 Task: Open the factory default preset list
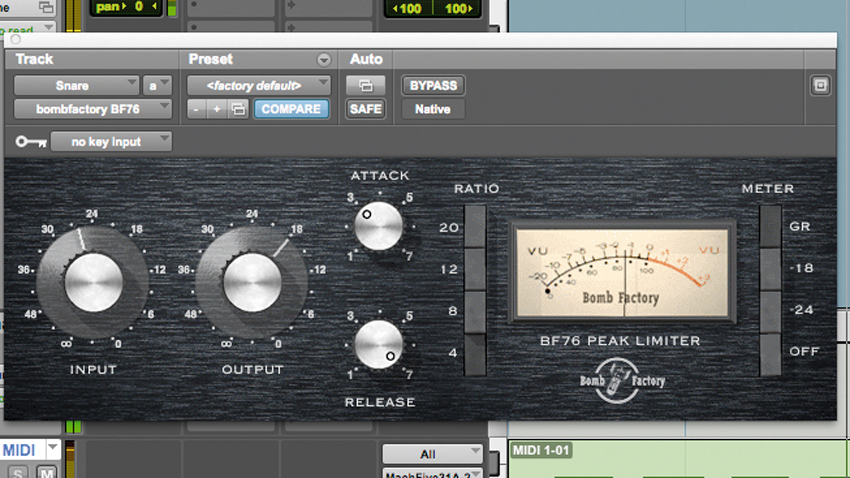259,86
